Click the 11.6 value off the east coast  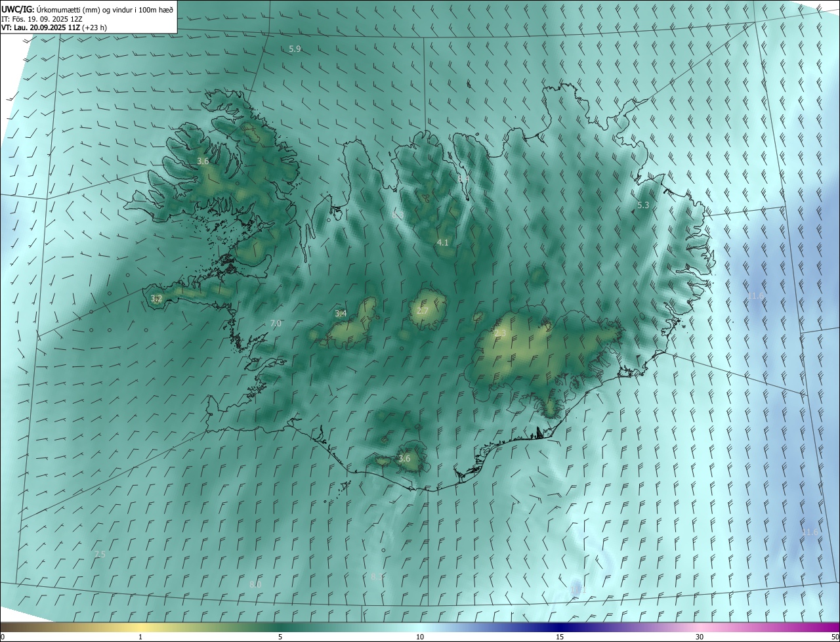coord(756,296)
